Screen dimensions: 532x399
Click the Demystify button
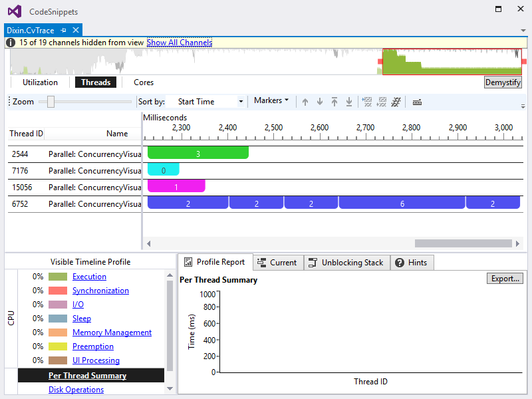pyautogui.click(x=503, y=82)
